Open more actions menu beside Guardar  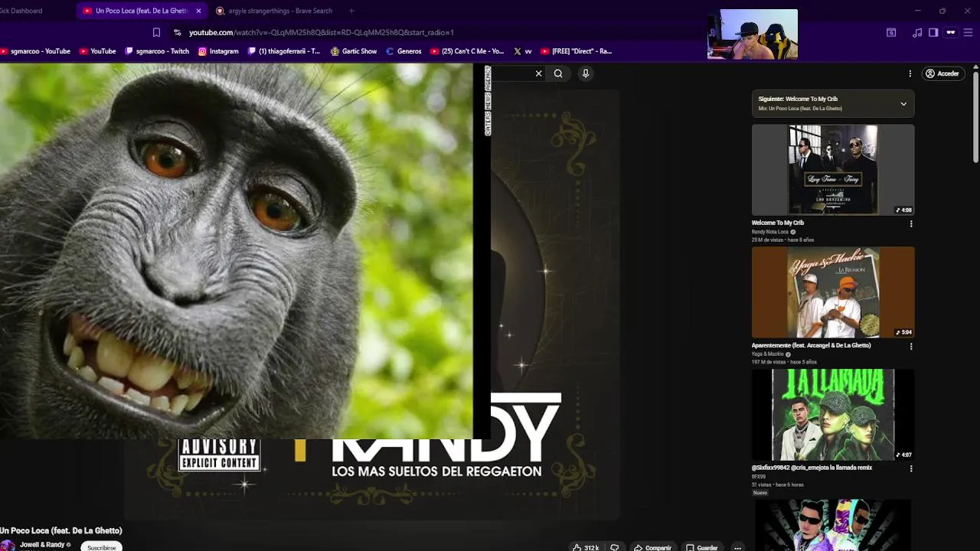[737, 547]
